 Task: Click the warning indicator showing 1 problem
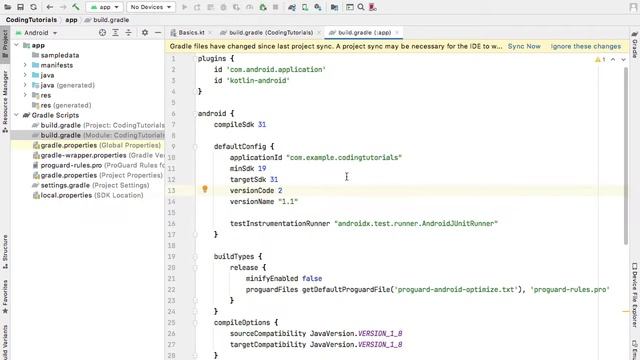coord(600,60)
